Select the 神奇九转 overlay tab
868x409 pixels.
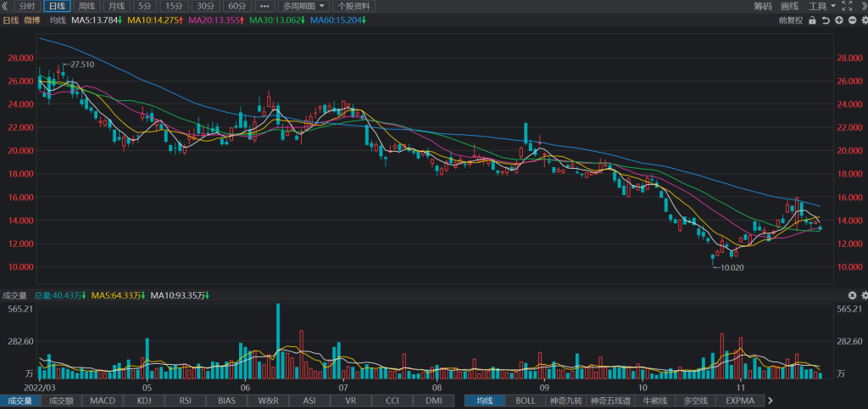click(566, 401)
